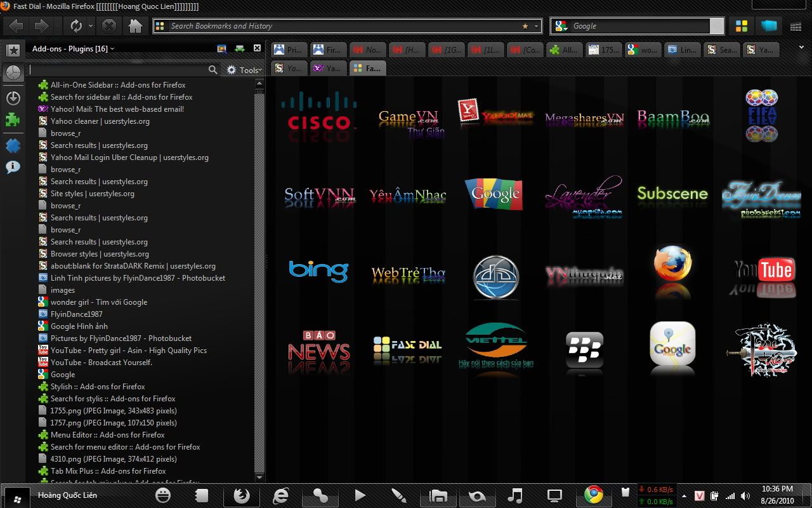Screen dimensions: 812x508
Task: Open the SoftVNN speed dial tile
Action: pos(320,196)
